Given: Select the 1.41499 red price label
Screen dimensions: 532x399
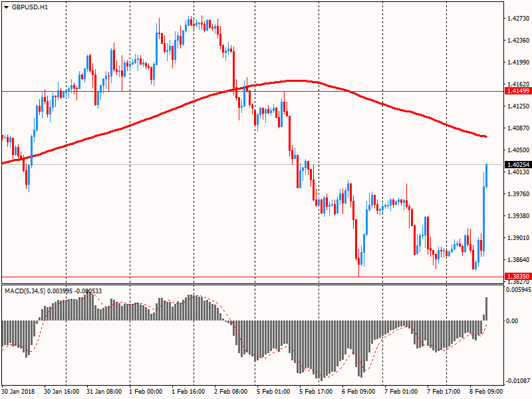Looking at the screenshot, I should tap(518, 91).
